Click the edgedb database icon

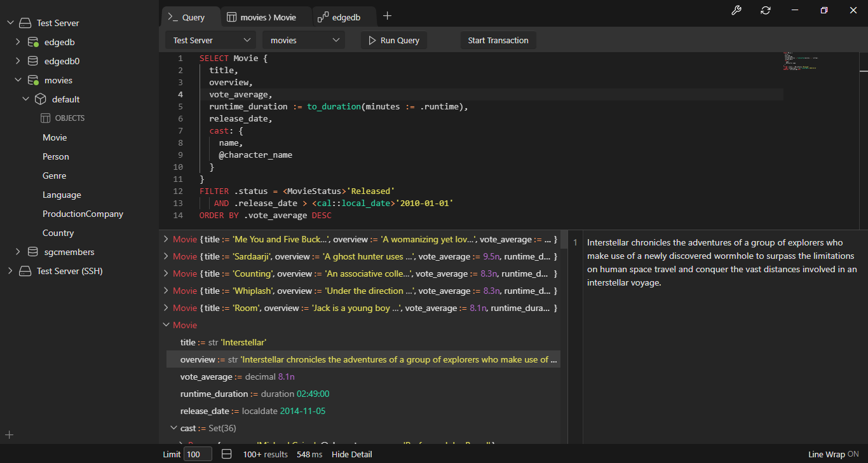pyautogui.click(x=32, y=42)
